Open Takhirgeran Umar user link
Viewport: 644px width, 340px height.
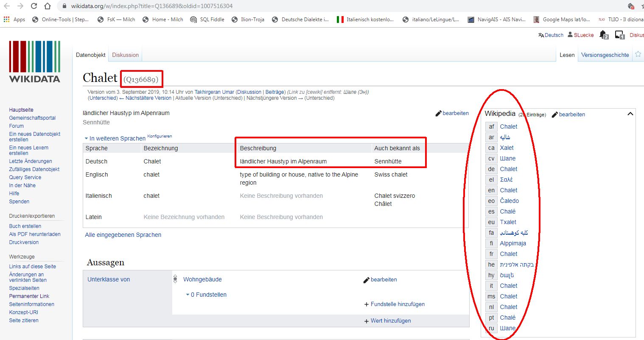214,92
